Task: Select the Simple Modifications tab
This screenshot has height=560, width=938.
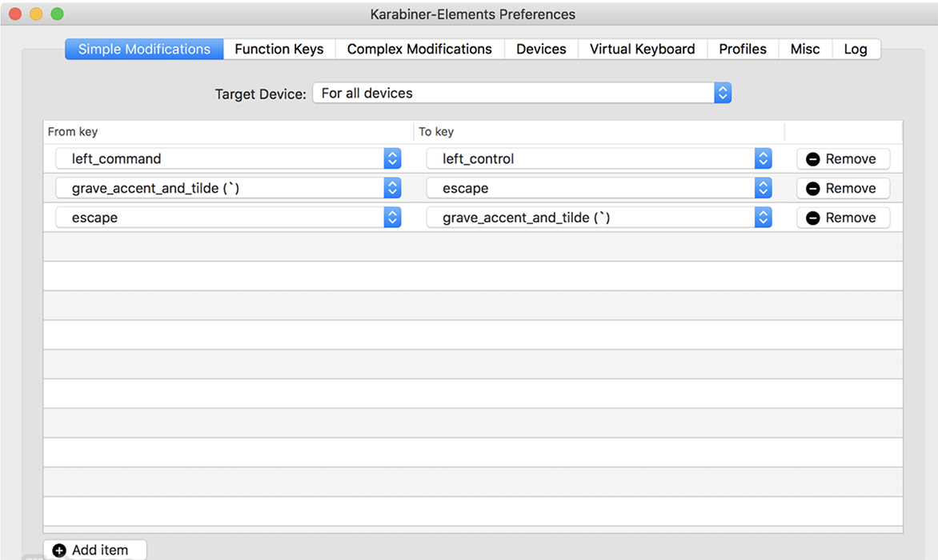Action: (x=144, y=49)
